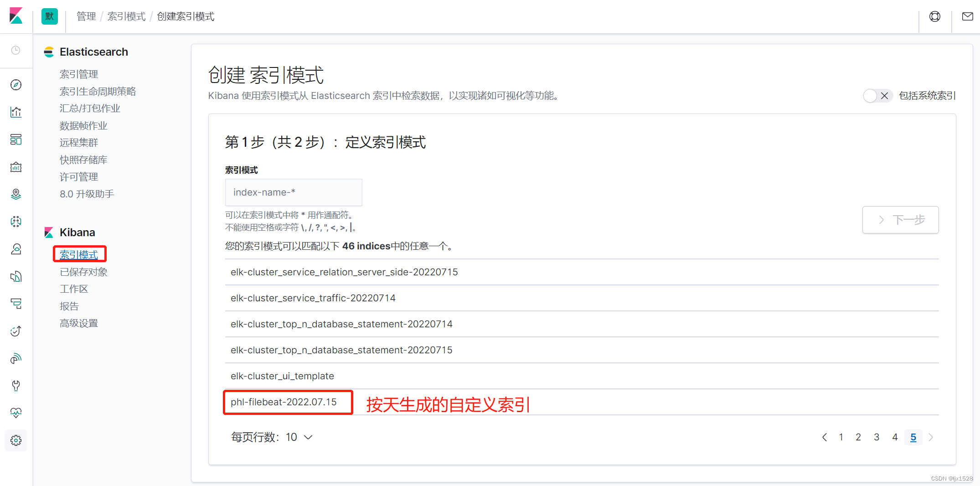Image resolution: width=980 pixels, height=486 pixels.
Task: Open 索引生命周期策略 menu item
Action: click(x=98, y=91)
